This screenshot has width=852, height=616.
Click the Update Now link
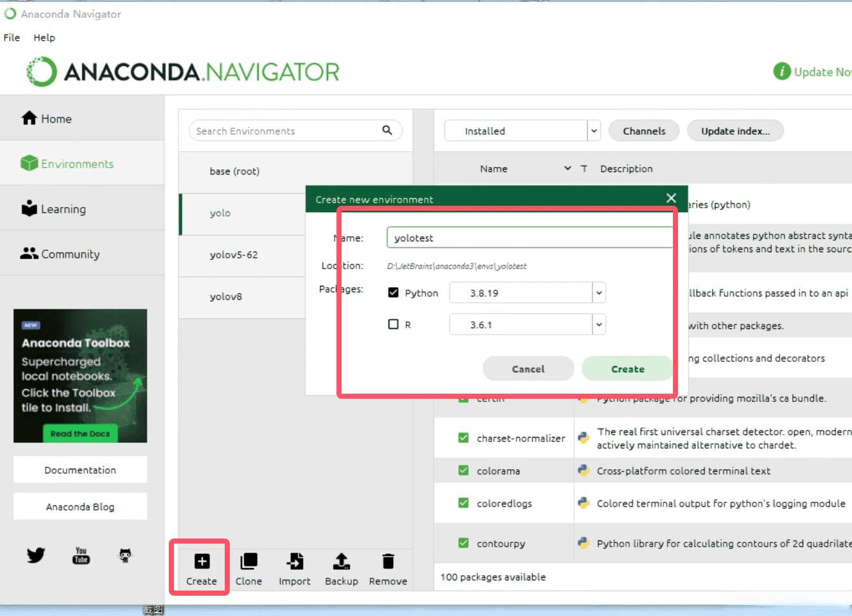[x=822, y=72]
